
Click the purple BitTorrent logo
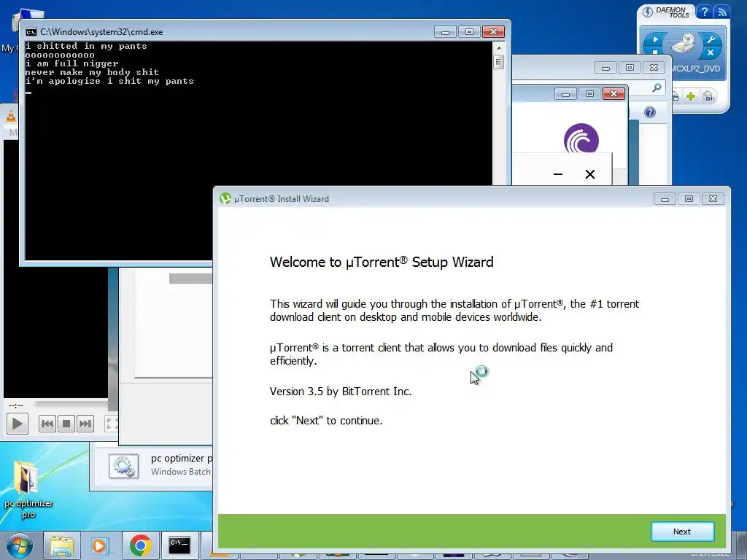(x=581, y=138)
